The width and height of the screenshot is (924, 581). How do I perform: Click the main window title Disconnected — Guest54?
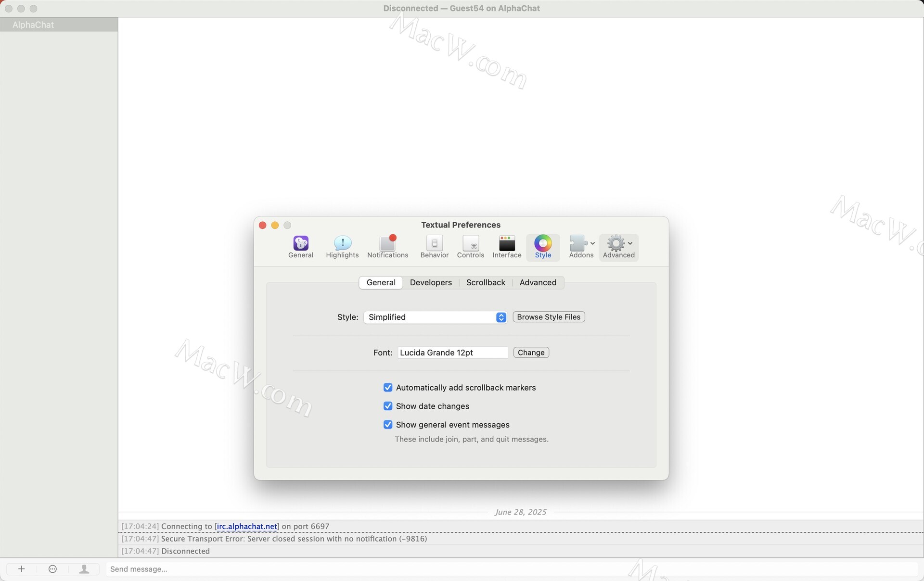click(x=462, y=8)
